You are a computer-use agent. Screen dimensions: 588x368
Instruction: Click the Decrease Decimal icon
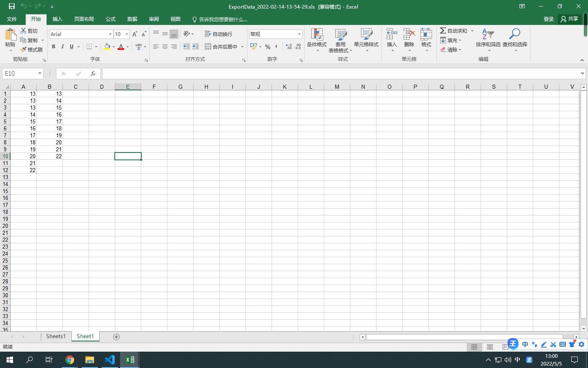[x=298, y=47]
